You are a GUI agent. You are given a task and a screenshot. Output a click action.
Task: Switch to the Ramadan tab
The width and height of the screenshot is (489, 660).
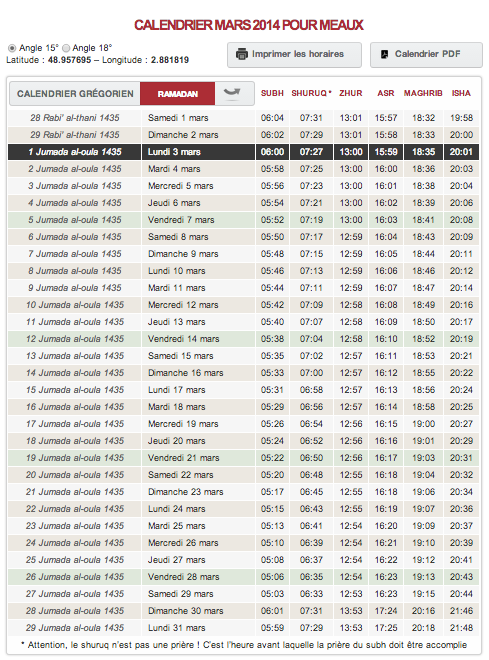[178, 93]
